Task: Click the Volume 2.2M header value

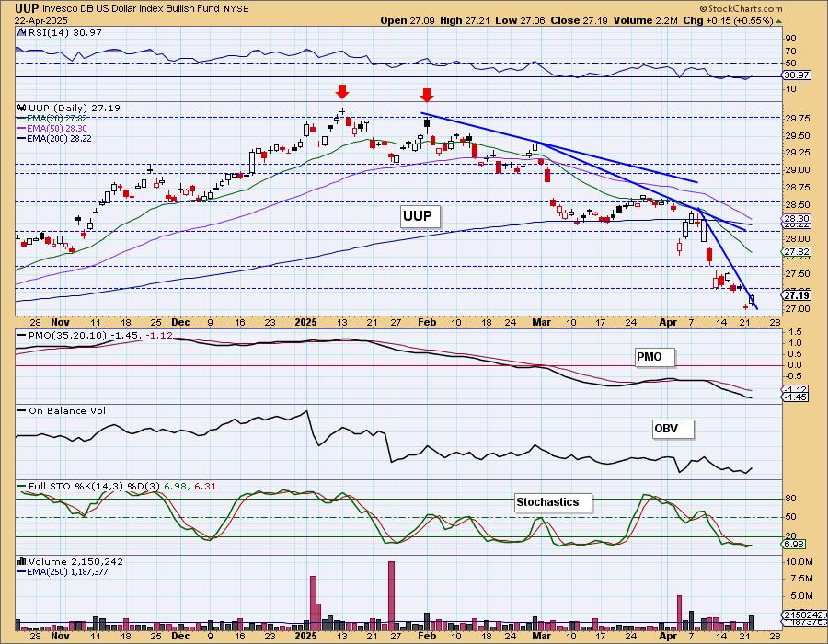Action: (x=645, y=20)
